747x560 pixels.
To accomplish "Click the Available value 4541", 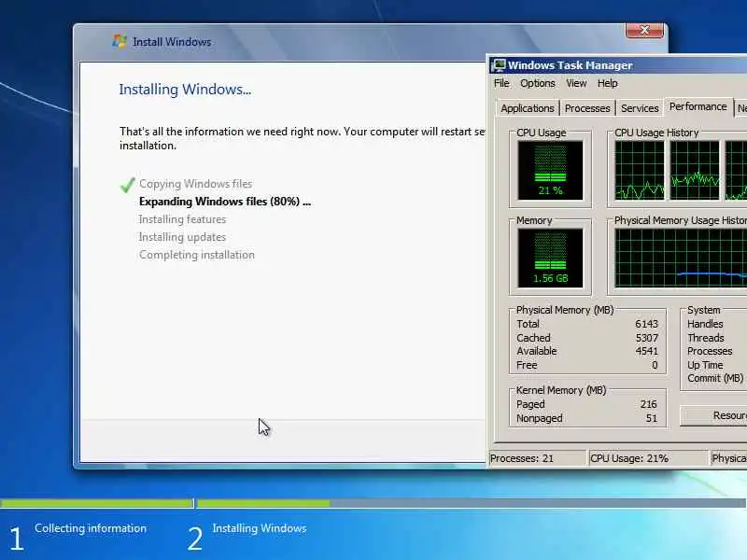I will click(x=646, y=351).
